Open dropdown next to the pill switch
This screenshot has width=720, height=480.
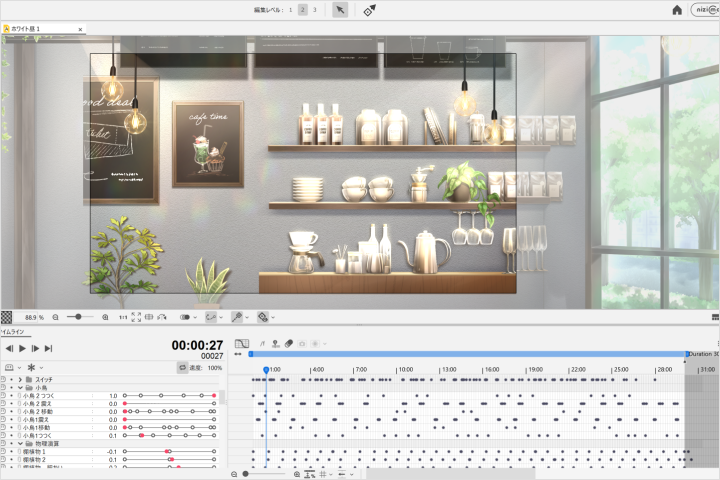[x=195, y=317]
